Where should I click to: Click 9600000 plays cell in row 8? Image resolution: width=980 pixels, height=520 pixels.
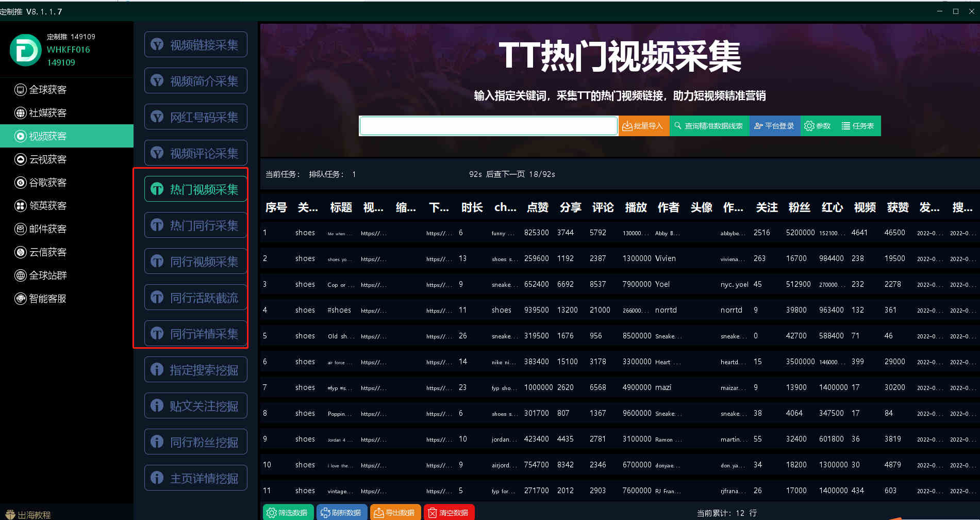point(637,413)
